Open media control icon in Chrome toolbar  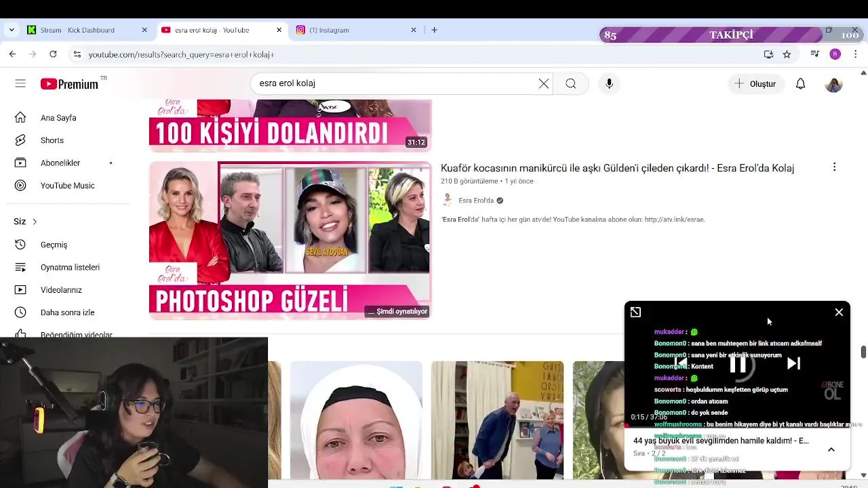coord(815,54)
